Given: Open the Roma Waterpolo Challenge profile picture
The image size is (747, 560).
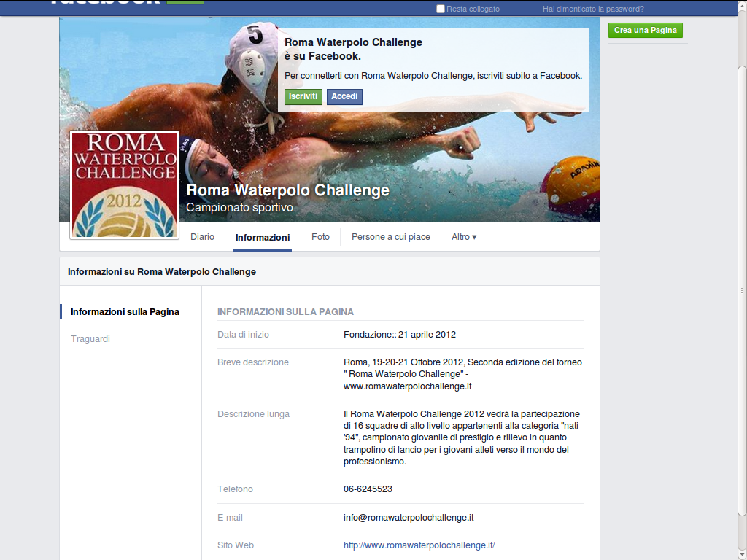Looking at the screenshot, I should pos(124,184).
